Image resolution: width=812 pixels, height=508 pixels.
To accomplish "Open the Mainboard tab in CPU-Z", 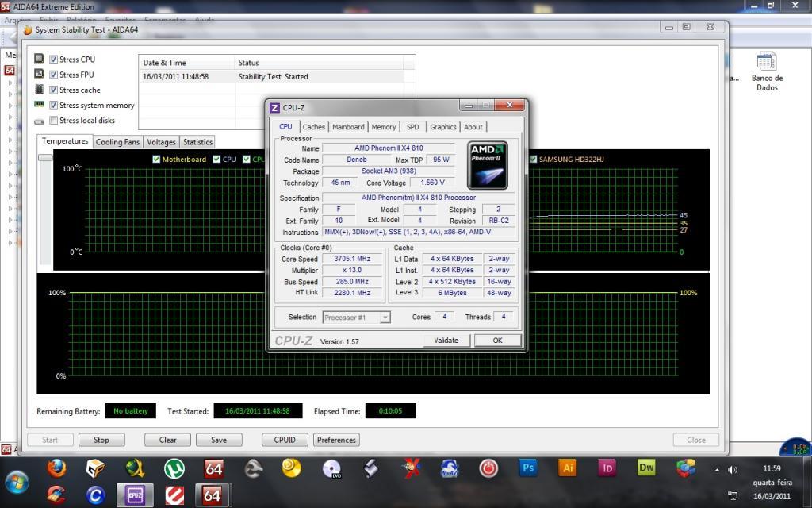I will coord(348,127).
